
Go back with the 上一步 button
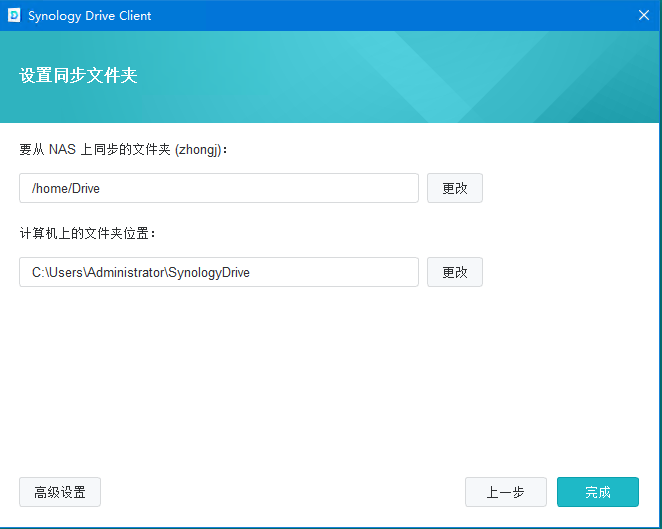pyautogui.click(x=506, y=492)
